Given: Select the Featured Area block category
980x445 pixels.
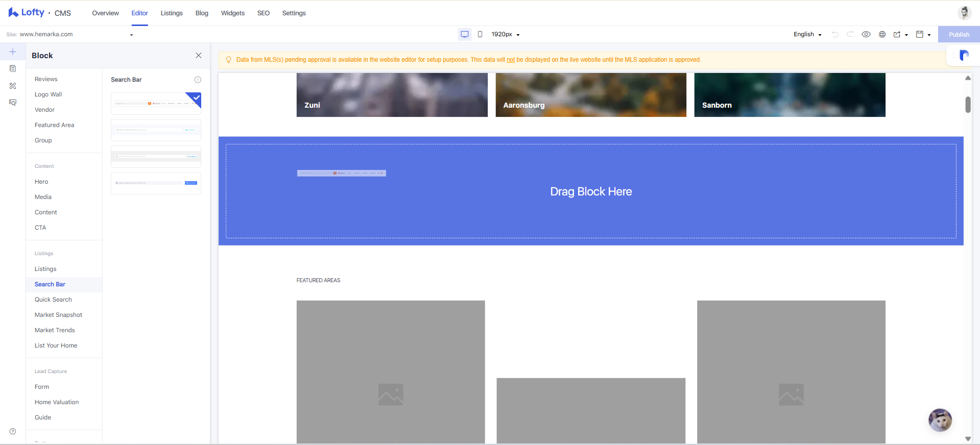Looking at the screenshot, I should tap(54, 125).
